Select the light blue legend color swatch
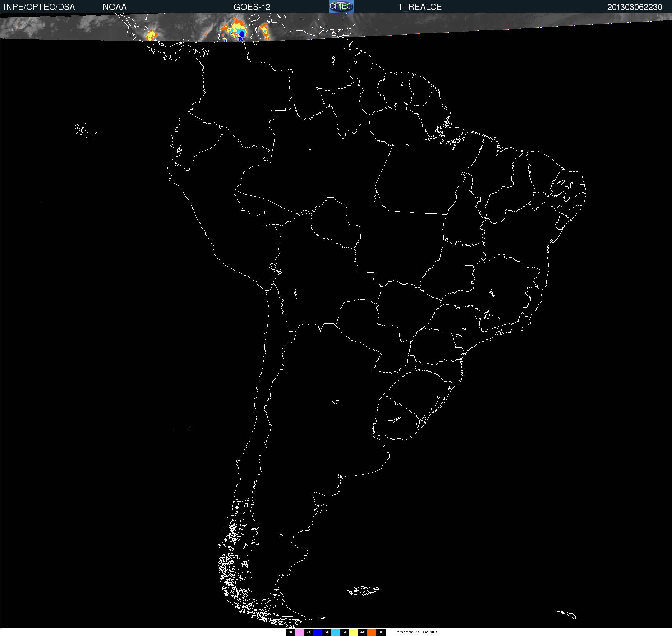Screen dimensions: 672x636 336,632
